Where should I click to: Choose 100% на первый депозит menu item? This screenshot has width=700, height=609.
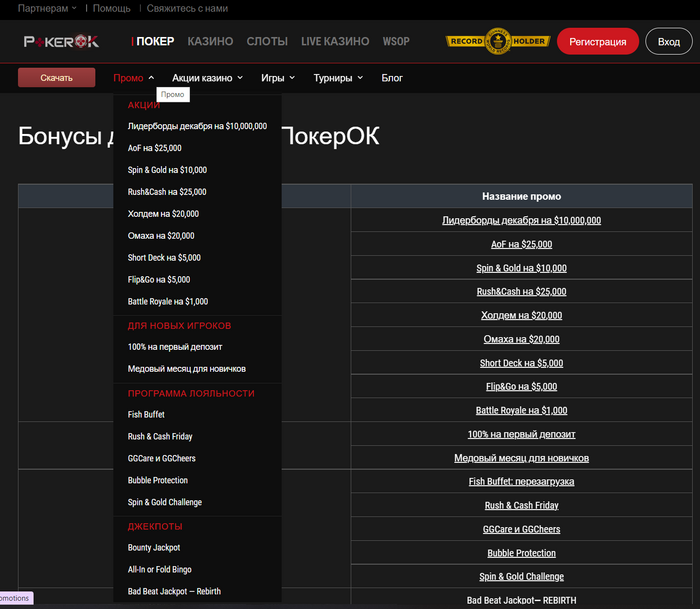(x=175, y=347)
